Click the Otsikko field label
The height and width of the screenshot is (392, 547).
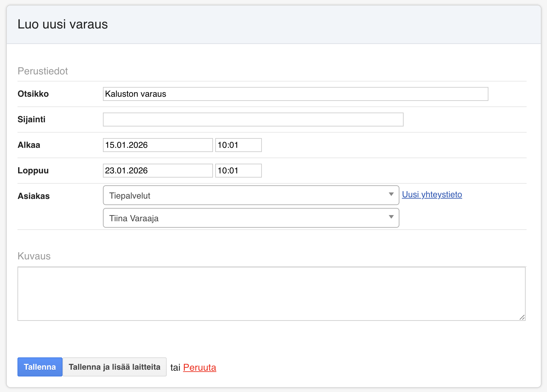33,94
